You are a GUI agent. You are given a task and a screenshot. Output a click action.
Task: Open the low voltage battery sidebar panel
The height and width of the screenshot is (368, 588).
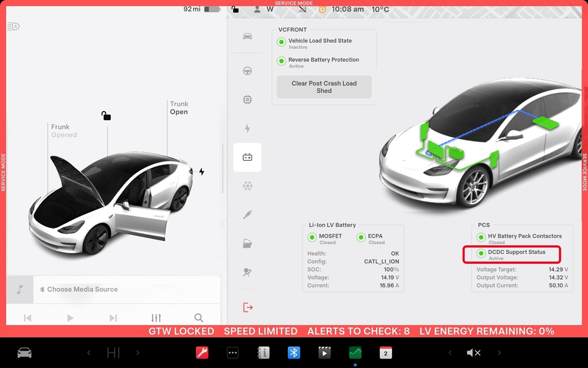pyautogui.click(x=247, y=158)
